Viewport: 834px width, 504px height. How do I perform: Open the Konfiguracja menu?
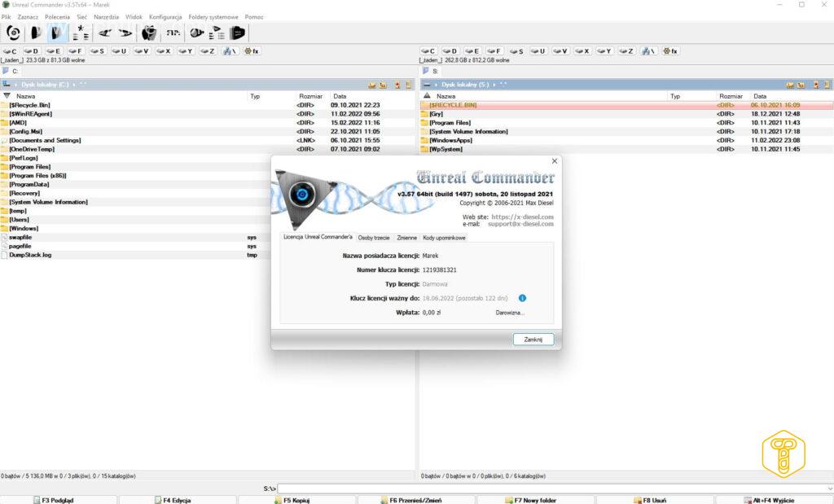pyautogui.click(x=165, y=17)
